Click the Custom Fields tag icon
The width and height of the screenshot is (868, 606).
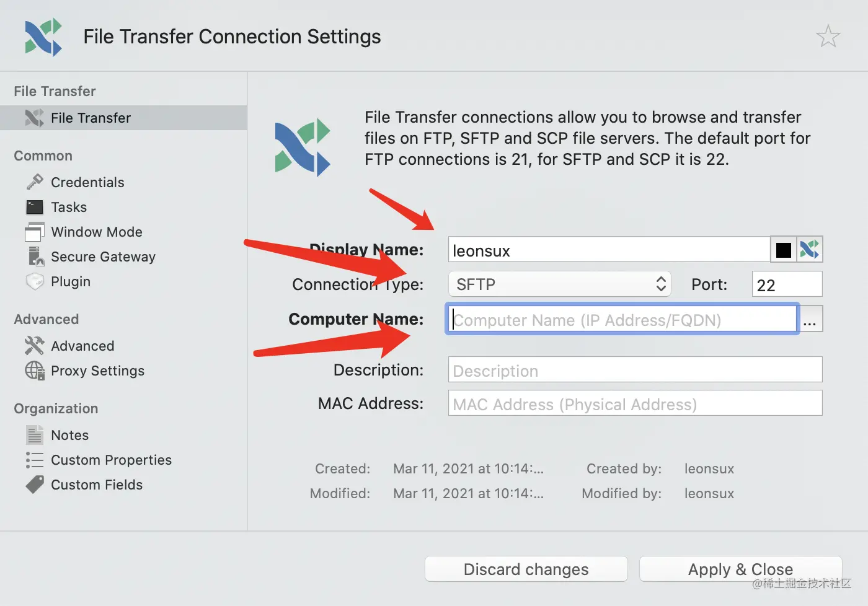[35, 485]
